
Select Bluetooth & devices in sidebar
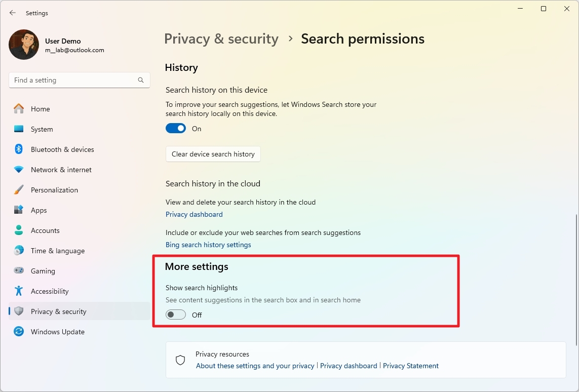click(x=62, y=149)
